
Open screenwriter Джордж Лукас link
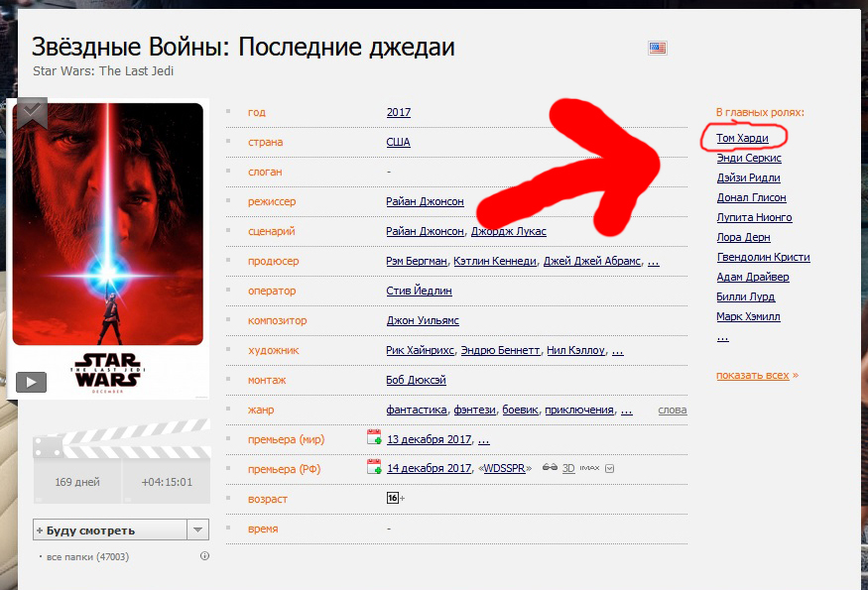(509, 231)
